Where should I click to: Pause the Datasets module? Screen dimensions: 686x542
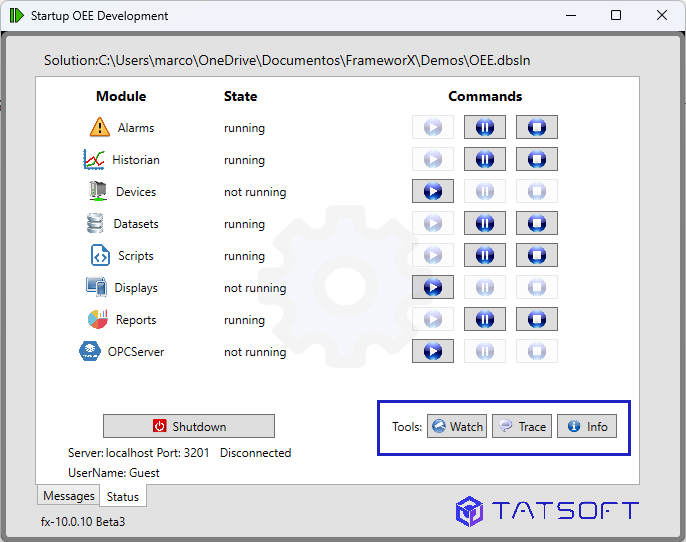(x=484, y=223)
